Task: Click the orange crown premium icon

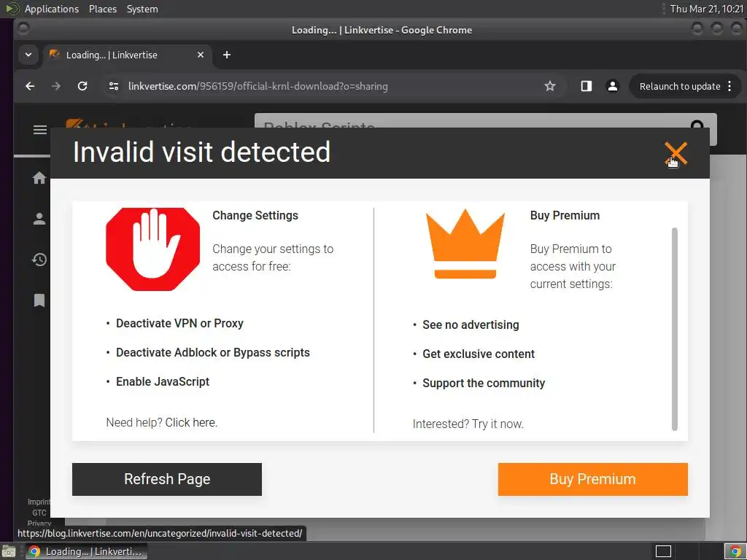Action: [465, 244]
